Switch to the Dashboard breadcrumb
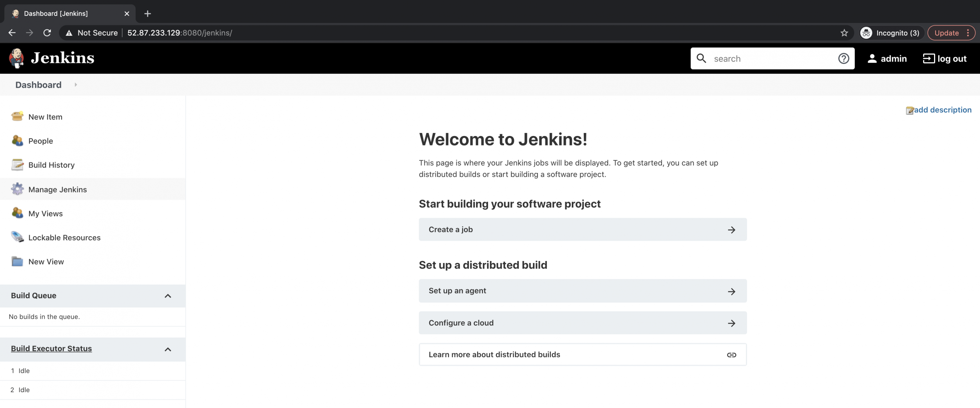This screenshot has height=408, width=980. click(38, 85)
